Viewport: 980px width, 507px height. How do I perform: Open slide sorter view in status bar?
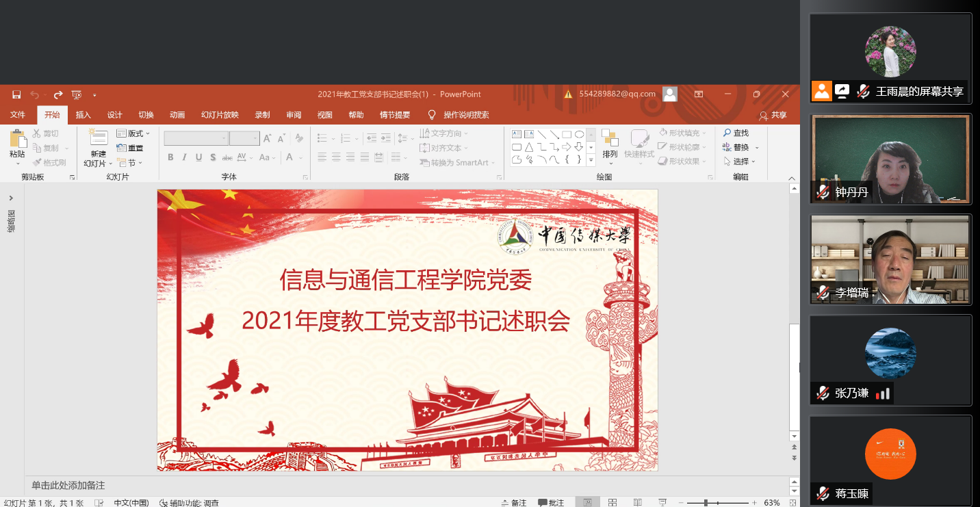(612, 503)
